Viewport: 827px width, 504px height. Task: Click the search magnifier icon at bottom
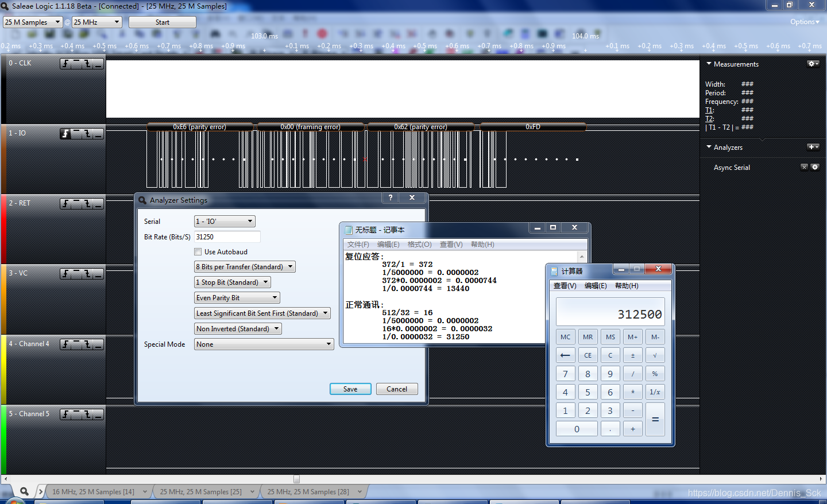click(24, 491)
